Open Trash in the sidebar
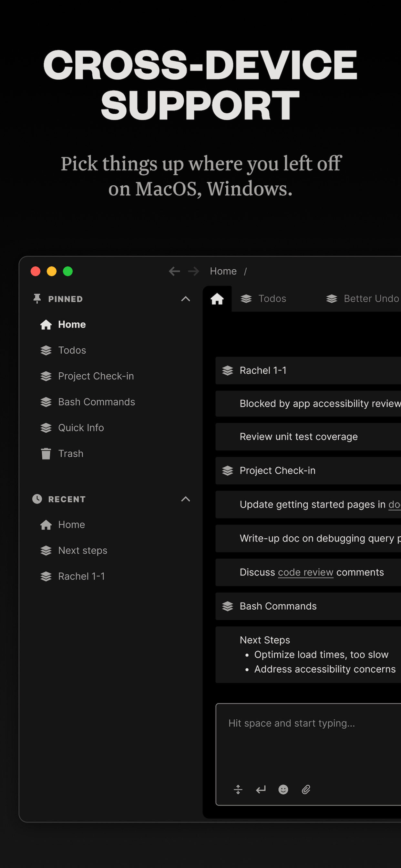Screen dimensions: 401x868 [71, 454]
